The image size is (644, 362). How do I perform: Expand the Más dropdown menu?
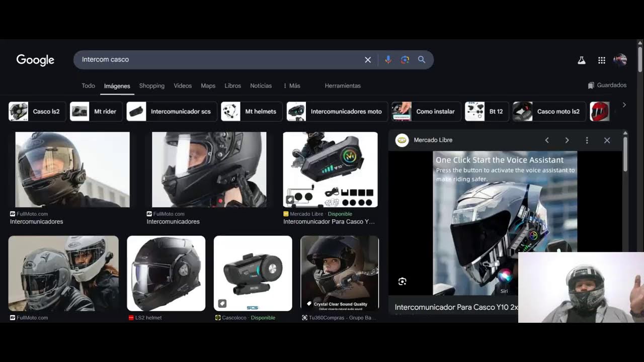click(292, 86)
